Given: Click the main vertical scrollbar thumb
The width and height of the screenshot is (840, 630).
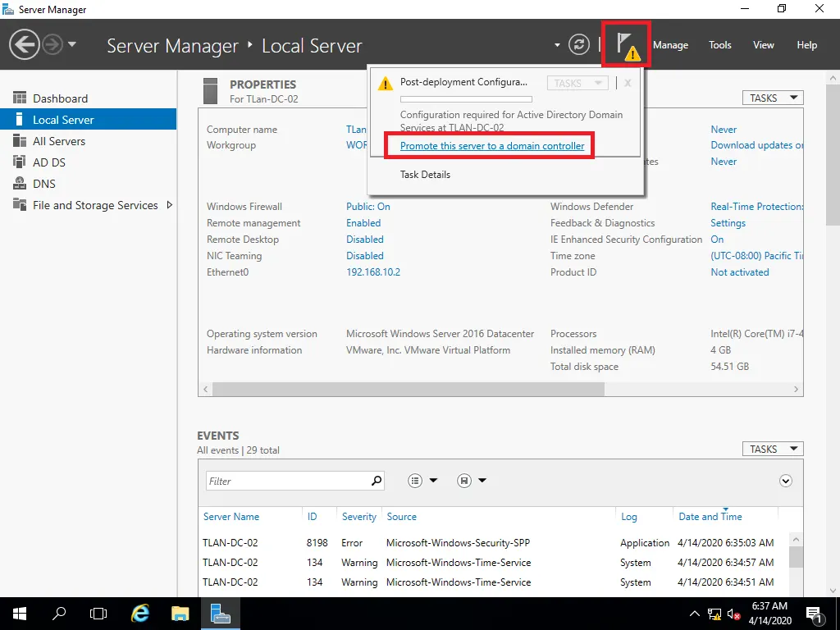Looking at the screenshot, I should click(x=833, y=155).
